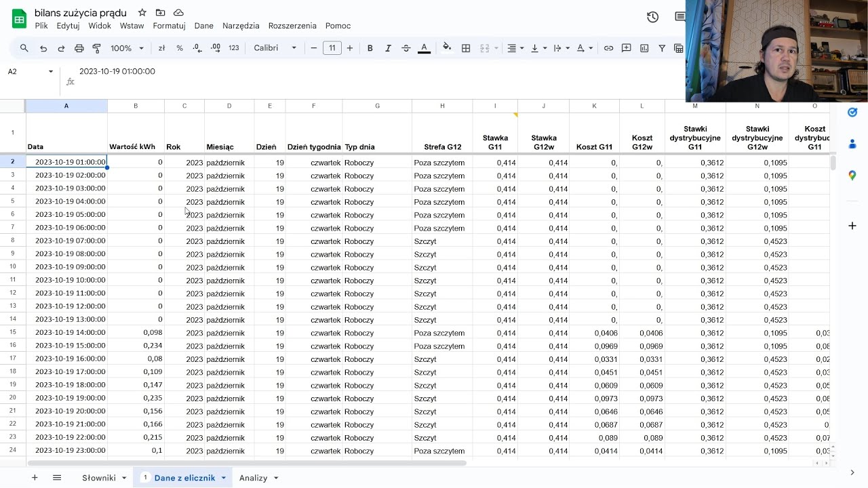Viewport: 868px width, 488px height.
Task: Open Analizy tab dropdown arrow
Action: pos(276,478)
